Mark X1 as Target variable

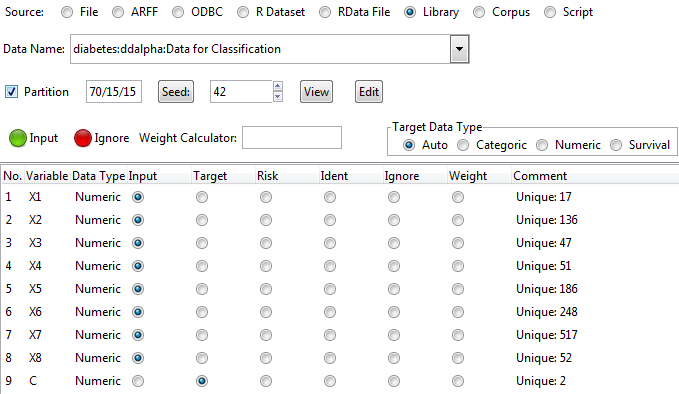(202, 197)
